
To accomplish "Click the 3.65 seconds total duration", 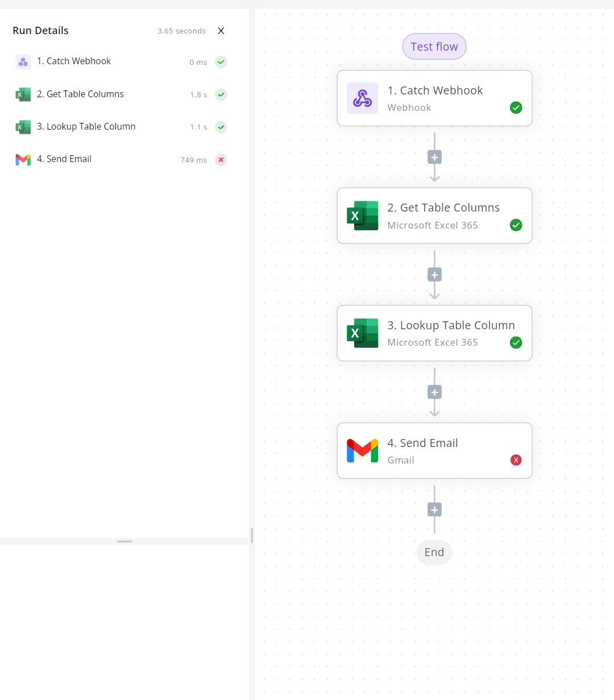I will (182, 31).
